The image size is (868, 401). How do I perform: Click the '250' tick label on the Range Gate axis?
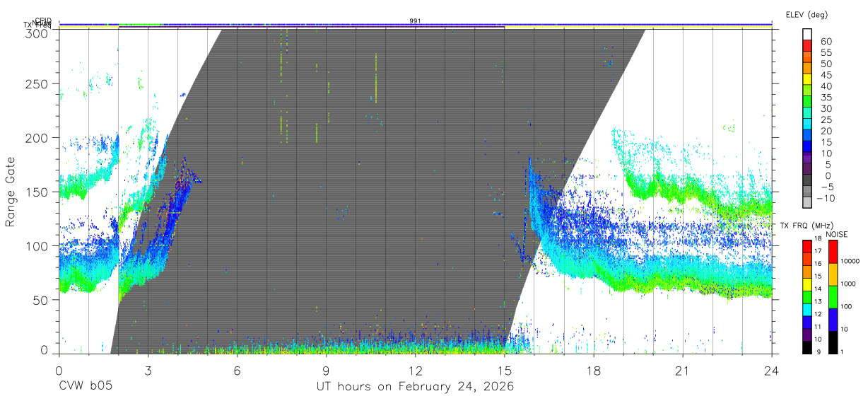click(x=37, y=84)
